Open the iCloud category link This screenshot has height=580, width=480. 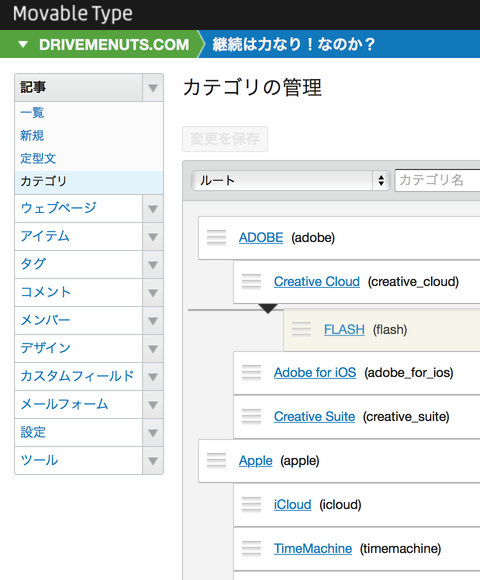pos(293,505)
